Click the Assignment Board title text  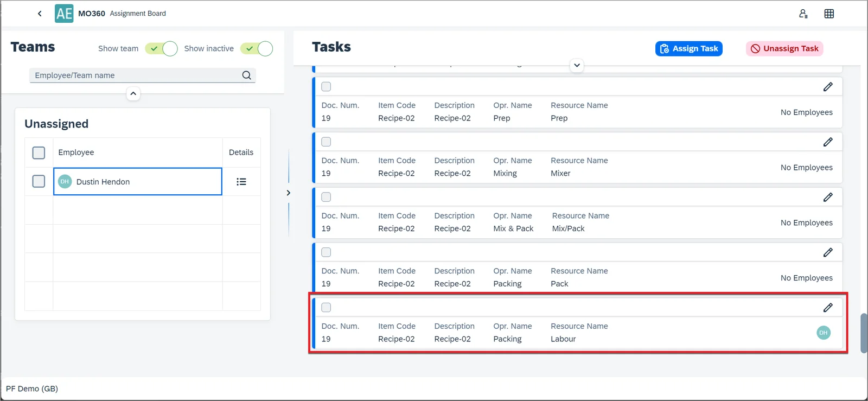point(138,14)
